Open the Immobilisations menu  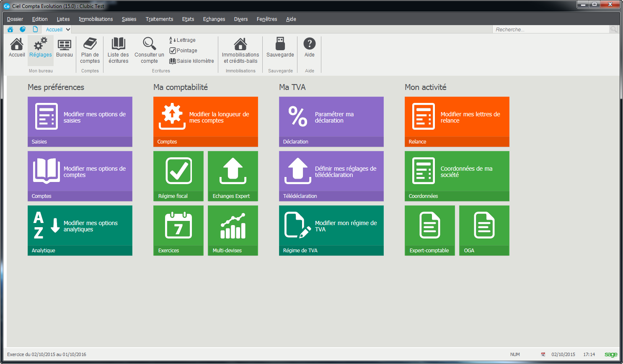96,19
